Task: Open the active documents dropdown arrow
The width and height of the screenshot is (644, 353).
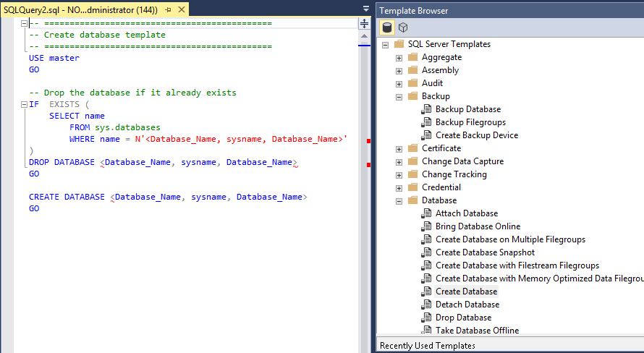Action: 366,9
